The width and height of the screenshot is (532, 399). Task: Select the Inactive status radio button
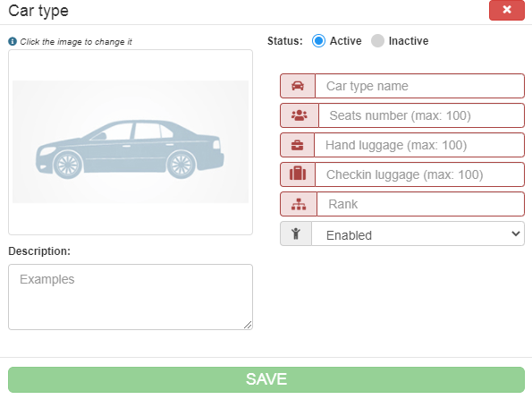(x=377, y=41)
